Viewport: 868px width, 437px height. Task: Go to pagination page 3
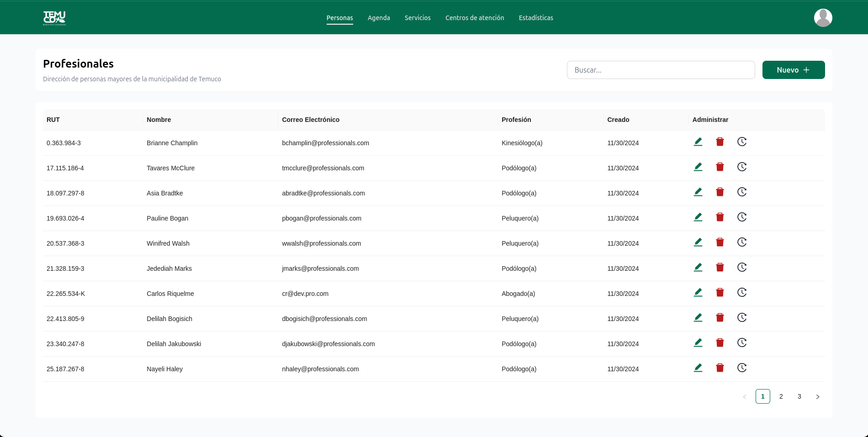[x=799, y=396]
